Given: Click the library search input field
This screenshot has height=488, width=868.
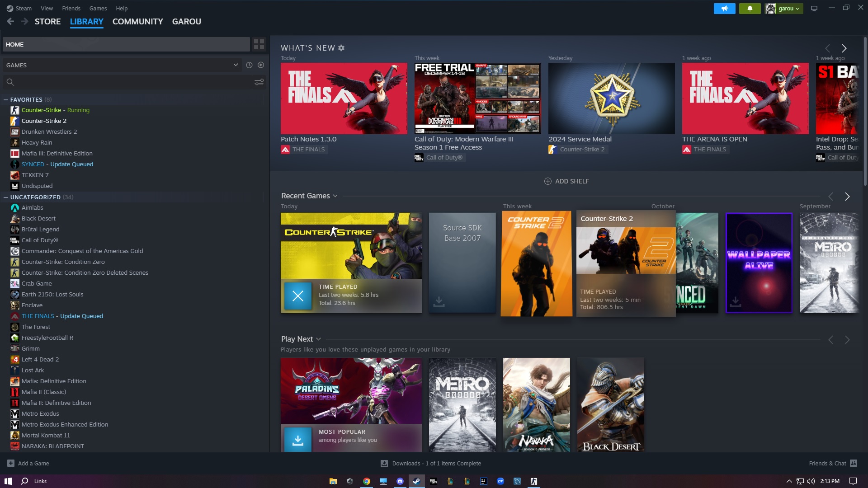Looking at the screenshot, I should point(131,82).
